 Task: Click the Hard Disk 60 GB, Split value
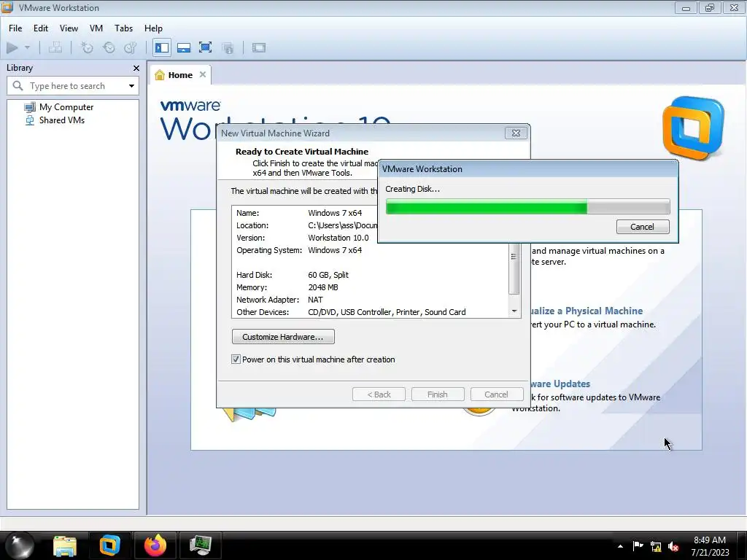[328, 275]
